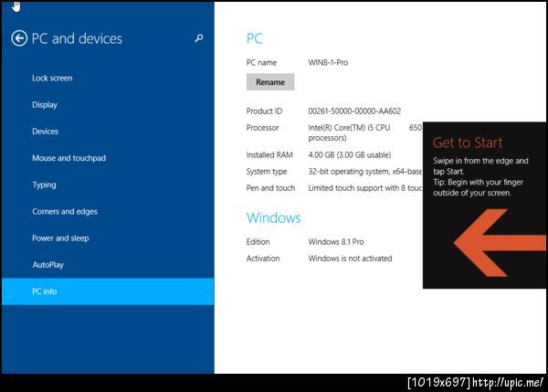The height and width of the screenshot is (392, 548).
Task: Click the PC name value WIN8-1-Pro
Action: 328,63
